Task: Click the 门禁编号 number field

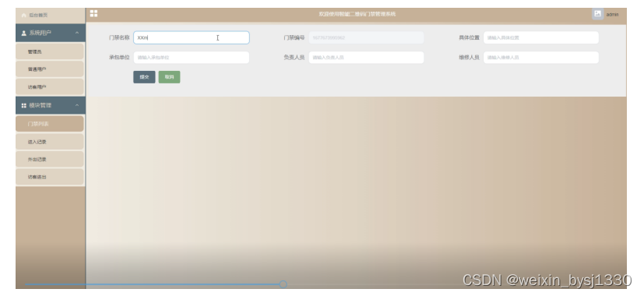Action: pos(366,37)
